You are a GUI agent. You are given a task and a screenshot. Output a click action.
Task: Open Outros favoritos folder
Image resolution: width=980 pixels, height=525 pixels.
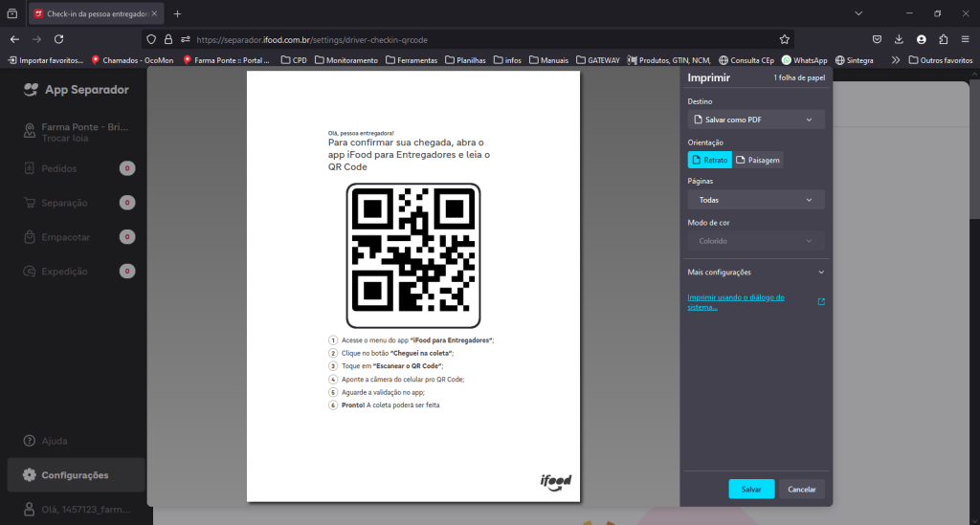click(941, 60)
